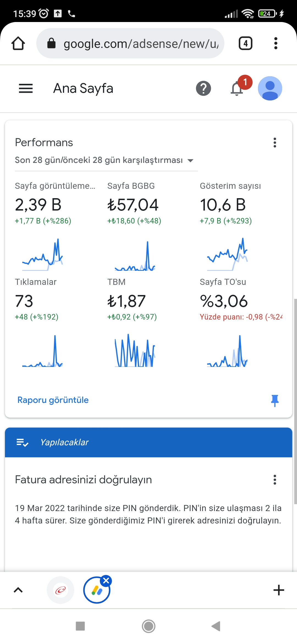This screenshot has width=297, height=644.
Task: Tap Android home circle button
Action: (x=148, y=626)
